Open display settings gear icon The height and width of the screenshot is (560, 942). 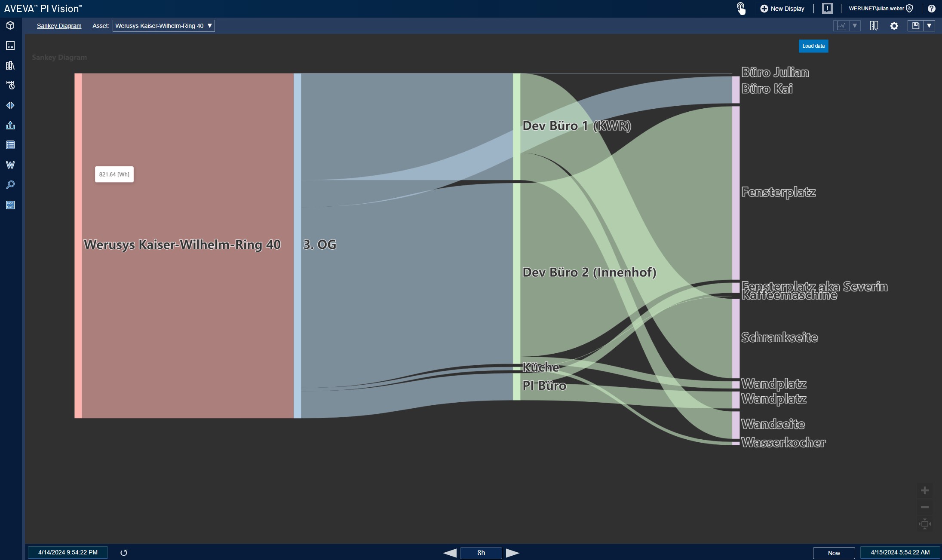tap(894, 26)
